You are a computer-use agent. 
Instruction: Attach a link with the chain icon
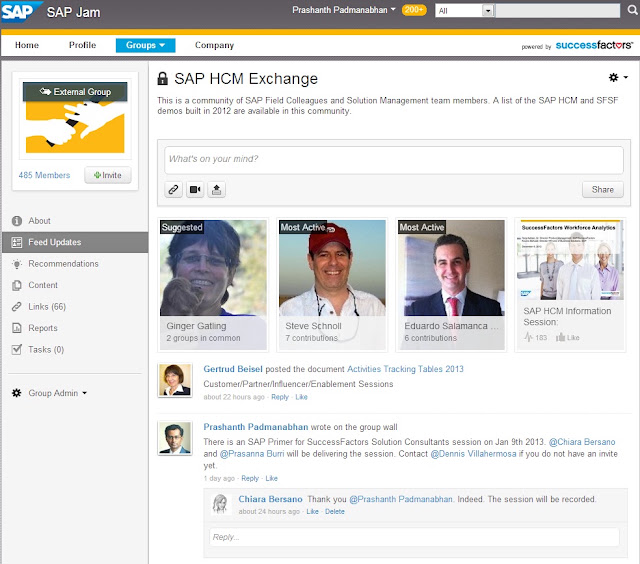point(173,190)
